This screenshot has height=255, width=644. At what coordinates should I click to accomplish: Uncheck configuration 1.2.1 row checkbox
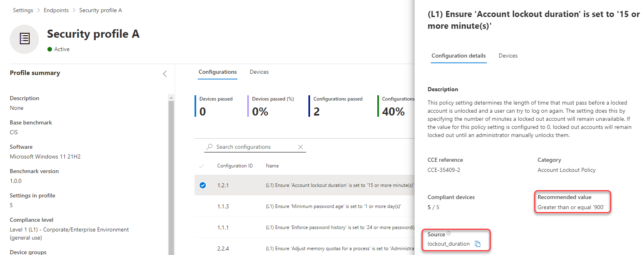pos(203,185)
